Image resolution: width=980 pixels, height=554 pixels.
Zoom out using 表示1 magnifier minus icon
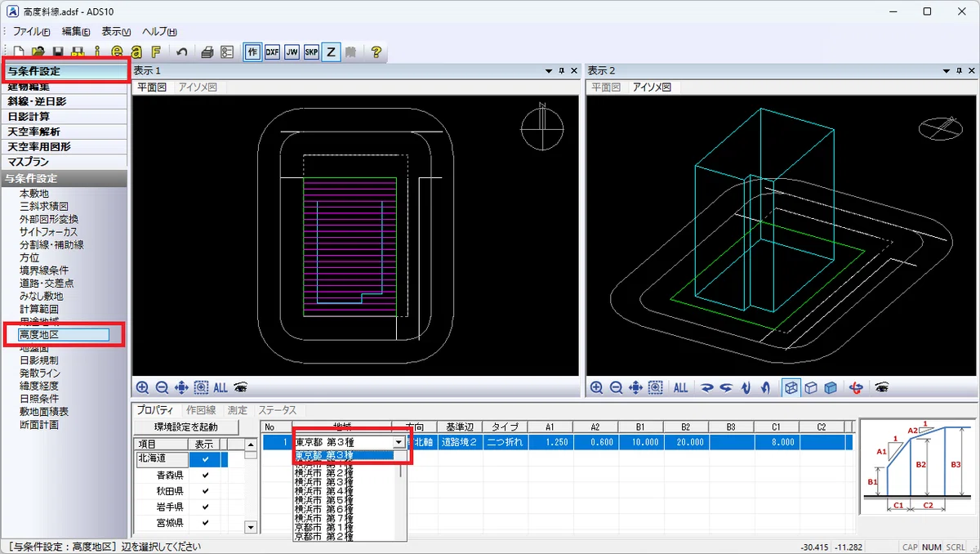162,388
